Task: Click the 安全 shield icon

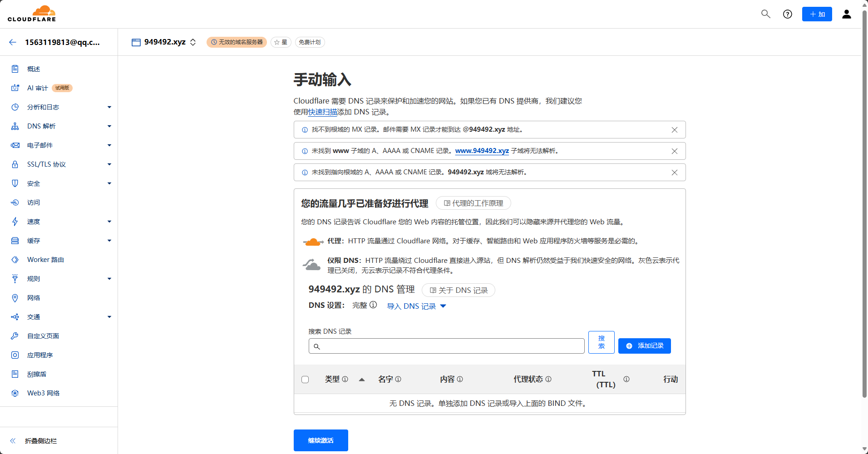Action: tap(15, 183)
